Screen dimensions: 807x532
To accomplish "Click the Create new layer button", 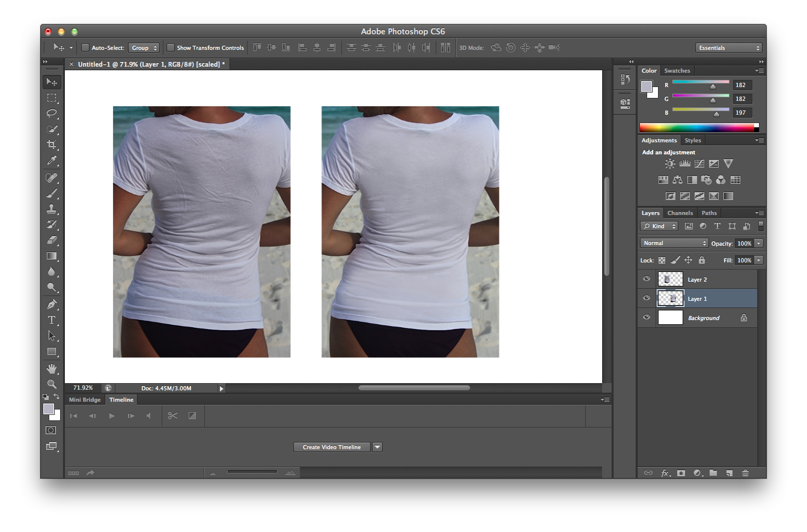I will pyautogui.click(x=729, y=473).
